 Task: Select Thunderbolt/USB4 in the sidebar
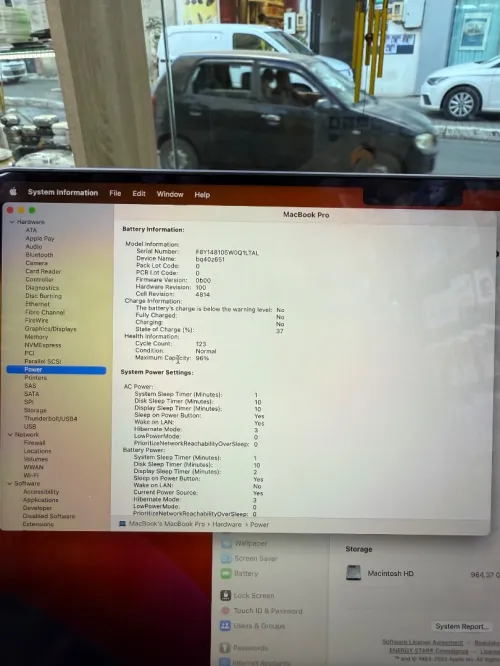coord(51,418)
